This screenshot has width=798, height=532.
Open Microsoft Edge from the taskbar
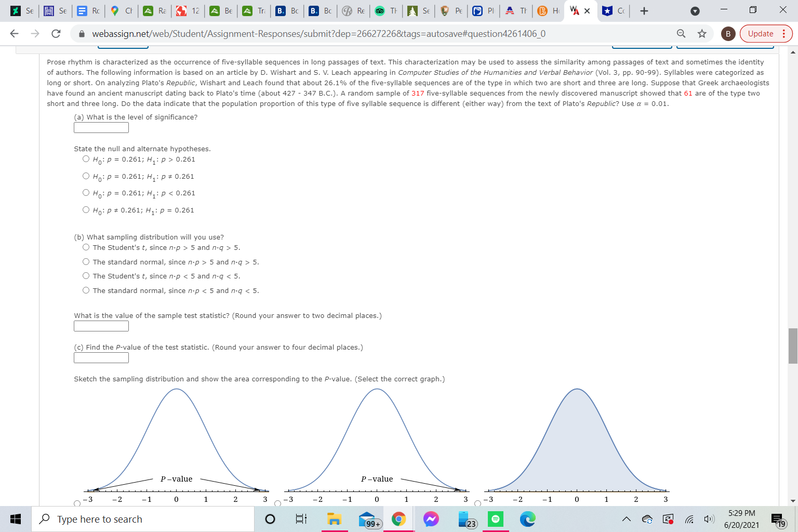pyautogui.click(x=528, y=519)
